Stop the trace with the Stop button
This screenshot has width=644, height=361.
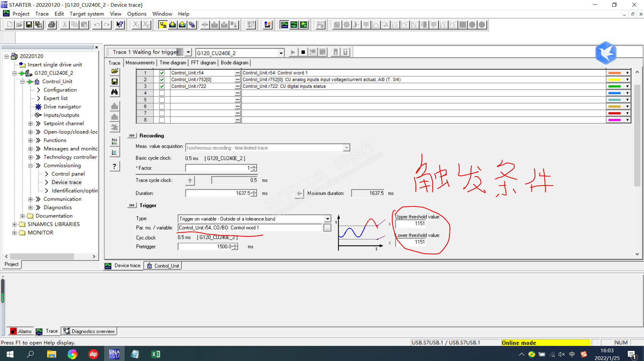click(x=303, y=52)
